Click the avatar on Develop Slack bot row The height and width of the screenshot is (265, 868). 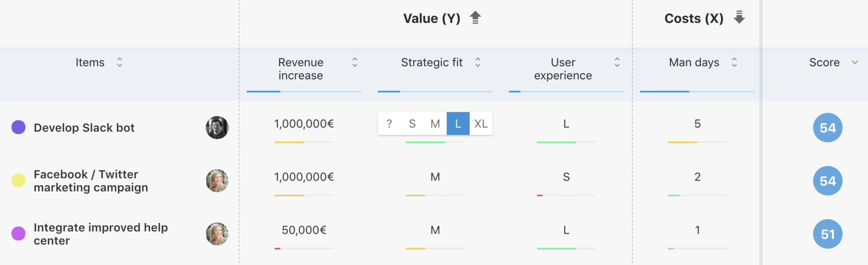217,128
